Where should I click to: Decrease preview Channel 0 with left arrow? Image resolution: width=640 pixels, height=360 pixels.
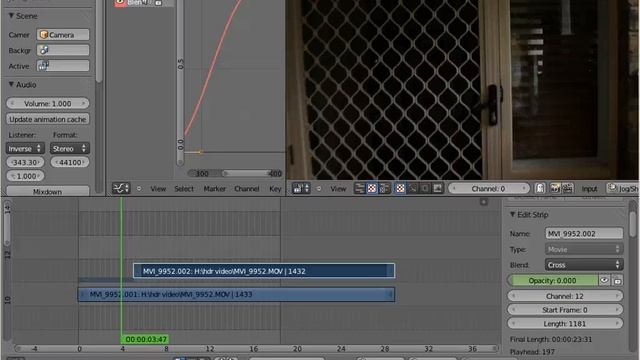(x=454, y=189)
